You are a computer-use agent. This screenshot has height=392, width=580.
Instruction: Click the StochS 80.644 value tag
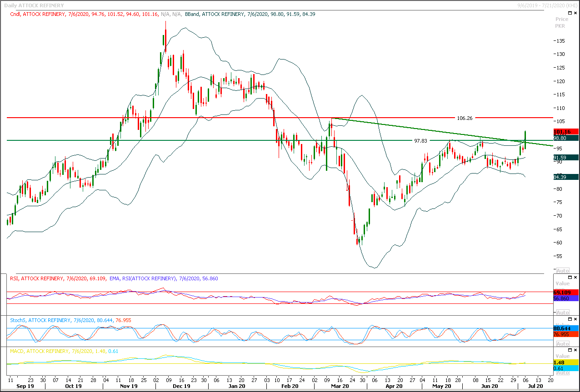click(x=566, y=328)
